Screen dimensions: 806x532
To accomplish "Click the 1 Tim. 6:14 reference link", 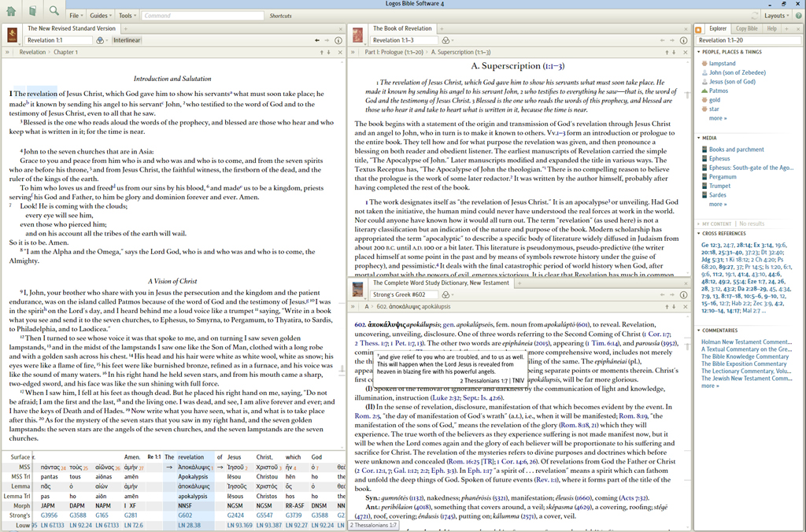I will [x=604, y=343].
